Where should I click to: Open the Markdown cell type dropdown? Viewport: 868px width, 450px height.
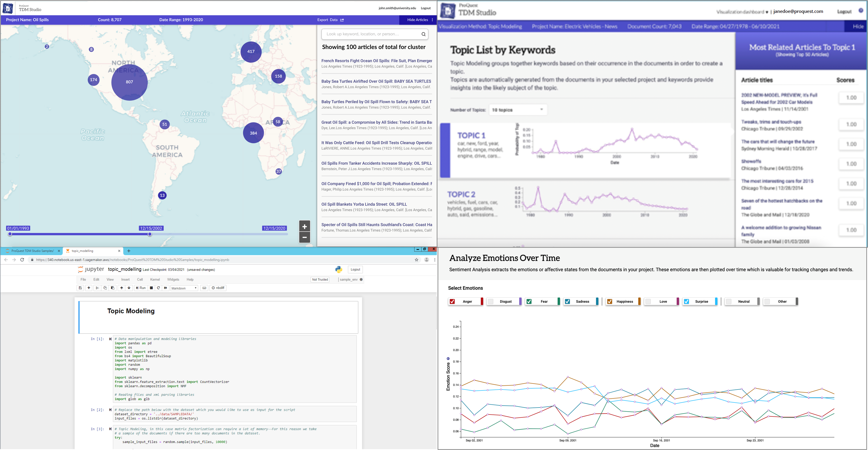pos(184,288)
